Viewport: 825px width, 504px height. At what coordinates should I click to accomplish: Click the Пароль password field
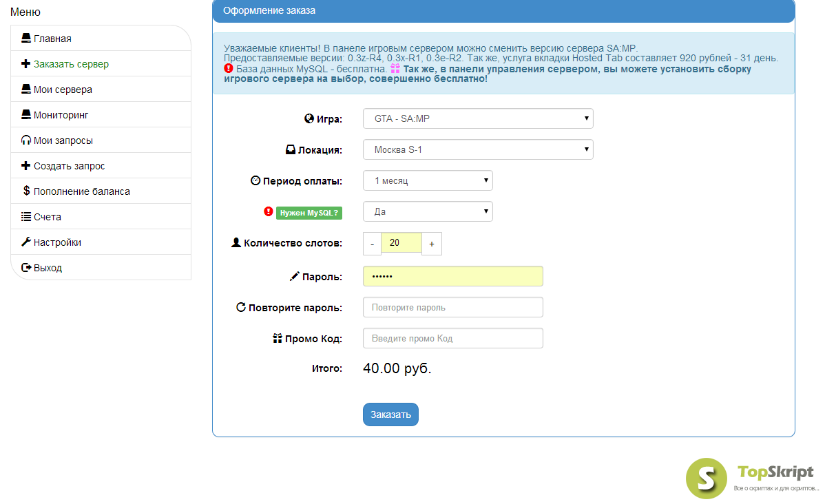(453, 276)
